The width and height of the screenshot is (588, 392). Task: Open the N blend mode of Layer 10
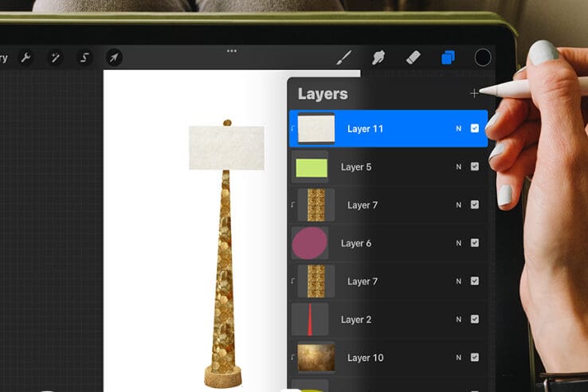tap(459, 358)
